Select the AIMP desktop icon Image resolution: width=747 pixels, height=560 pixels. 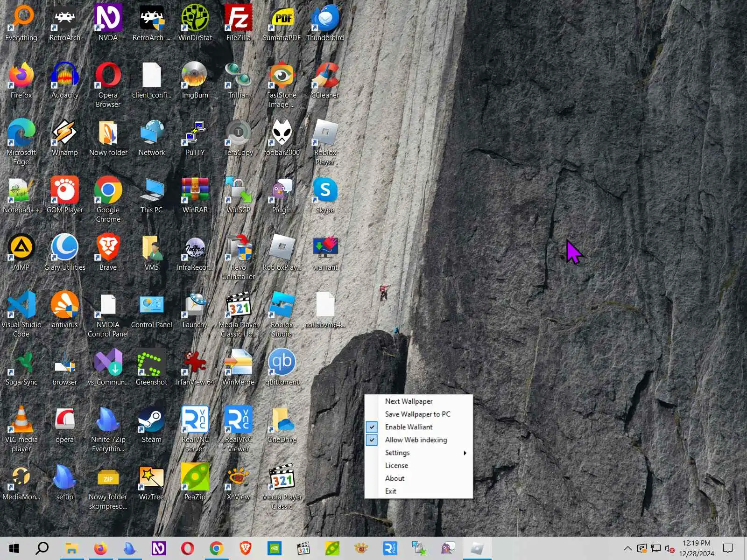point(21,252)
